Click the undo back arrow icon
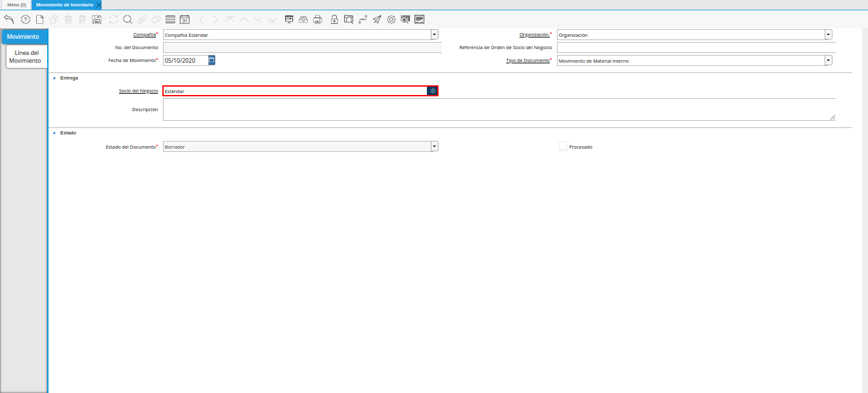 click(x=9, y=19)
